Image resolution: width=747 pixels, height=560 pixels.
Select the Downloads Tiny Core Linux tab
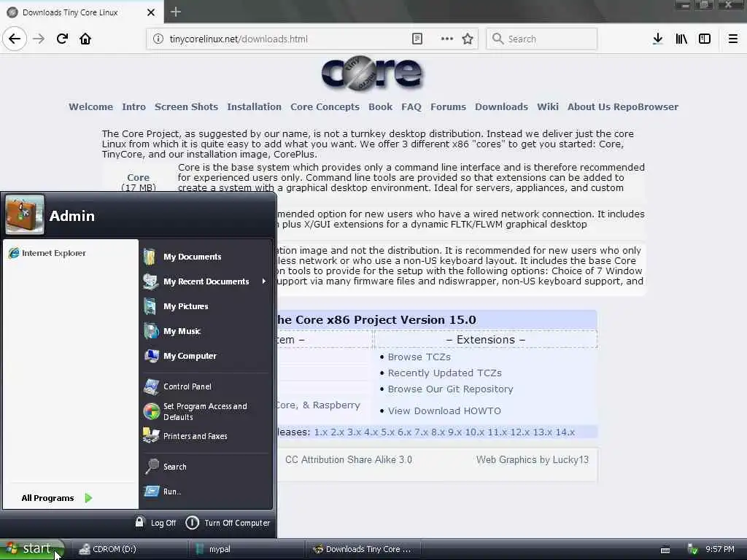pyautogui.click(x=82, y=12)
